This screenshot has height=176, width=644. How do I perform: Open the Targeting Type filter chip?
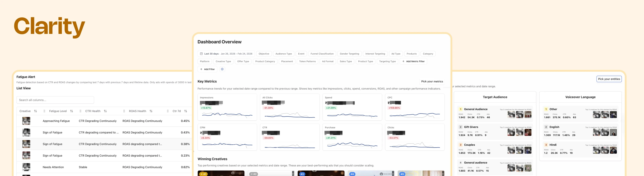click(x=387, y=61)
